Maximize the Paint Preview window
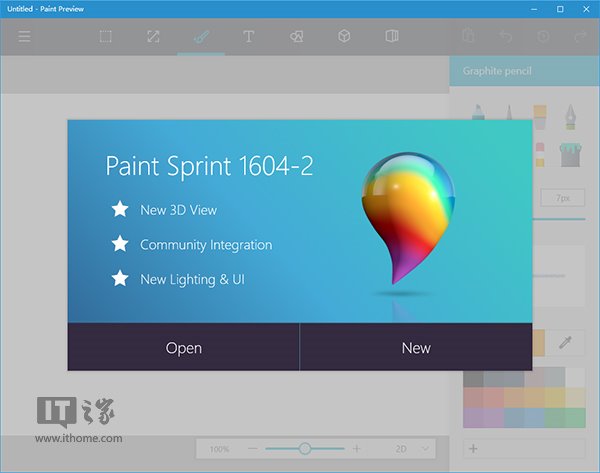The image size is (600, 473). coord(560,9)
